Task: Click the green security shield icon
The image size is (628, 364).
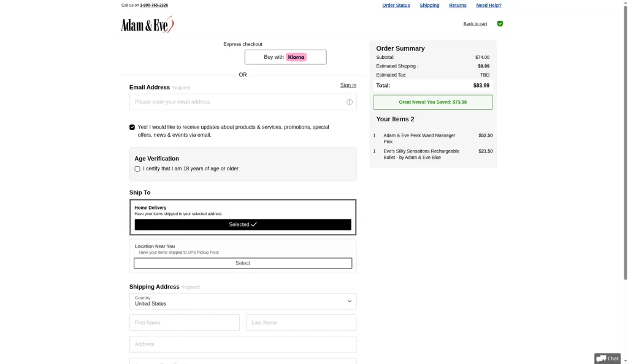Action: (x=500, y=24)
